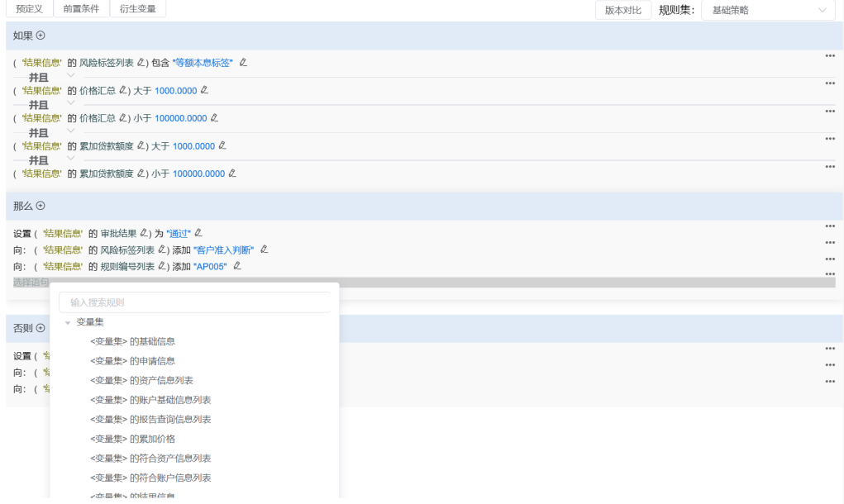Click the 输入搜索规则 search field
This screenshot has height=504, width=844.
point(194,302)
